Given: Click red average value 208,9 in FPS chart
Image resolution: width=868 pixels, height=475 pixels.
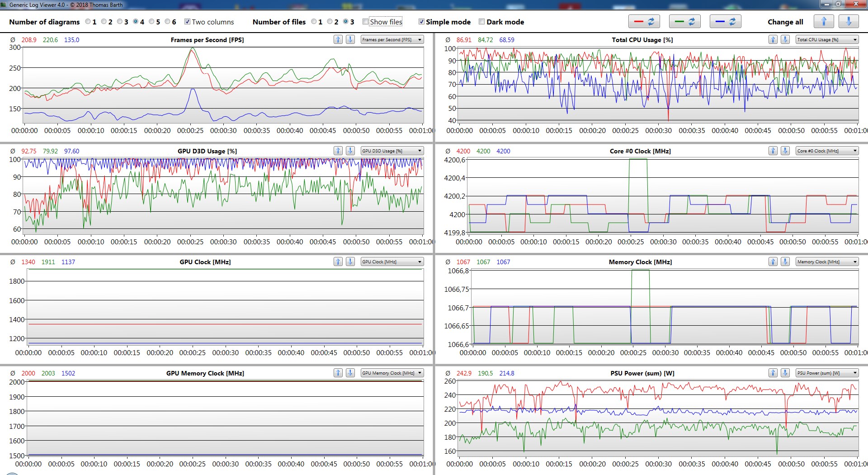Looking at the screenshot, I should coord(29,40).
